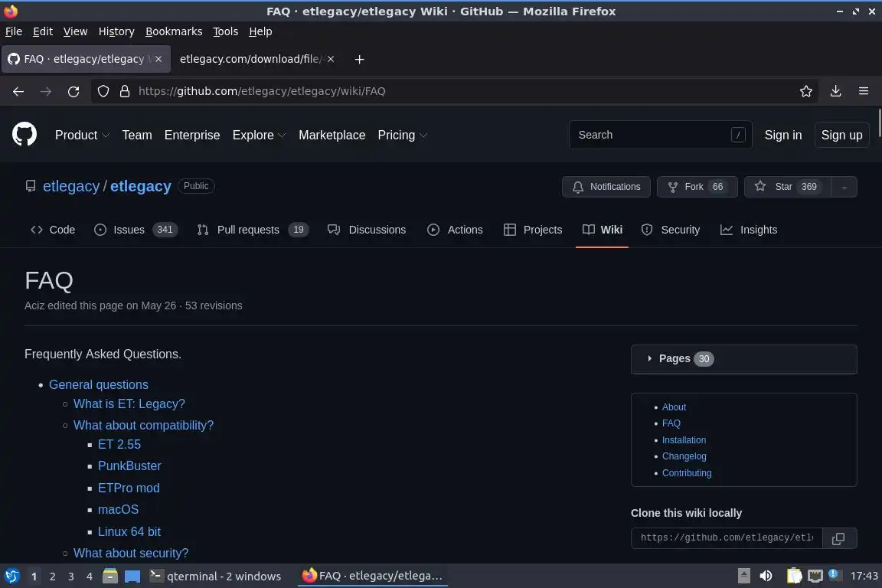Screen dimensions: 882x588
Task: Open the Installation sidebar link
Action: 684,440
